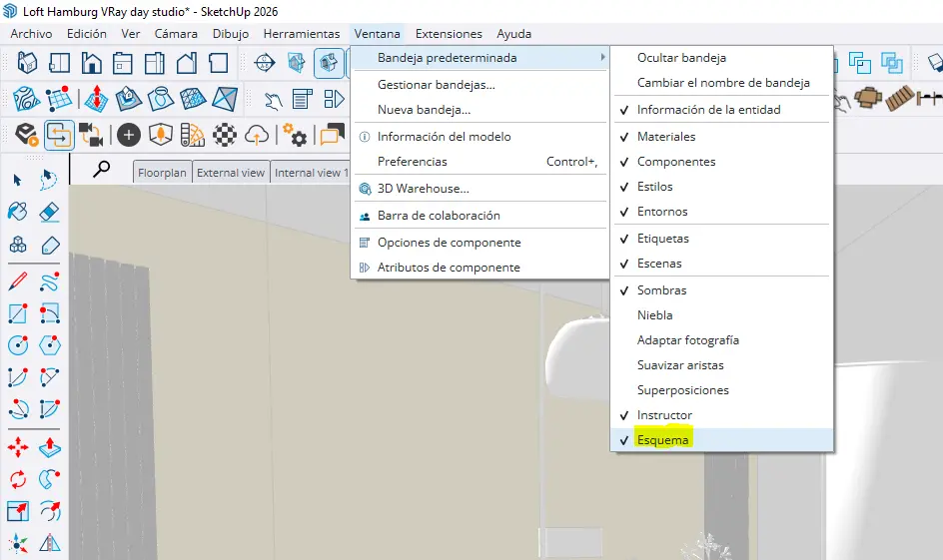
Task: Select the Lasso Select tool
Action: pyautogui.click(x=49, y=180)
